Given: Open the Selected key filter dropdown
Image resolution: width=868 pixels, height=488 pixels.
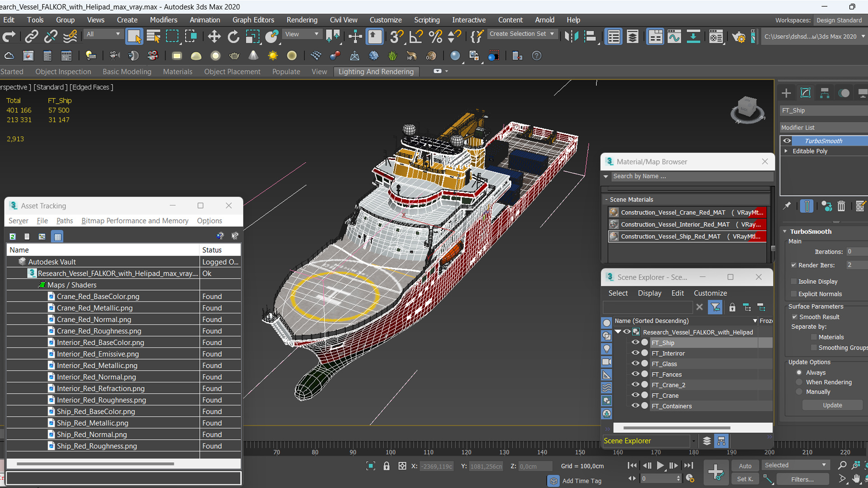Looking at the screenshot, I should tap(795, 465).
